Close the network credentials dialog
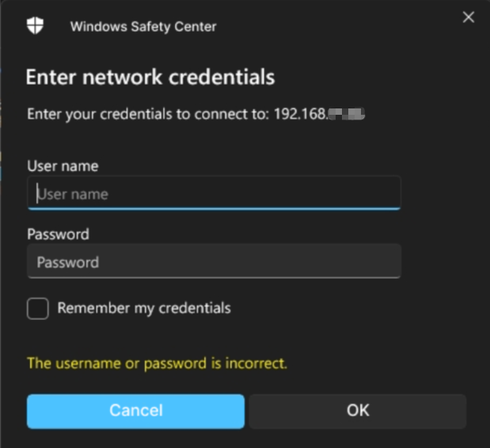 [468, 17]
